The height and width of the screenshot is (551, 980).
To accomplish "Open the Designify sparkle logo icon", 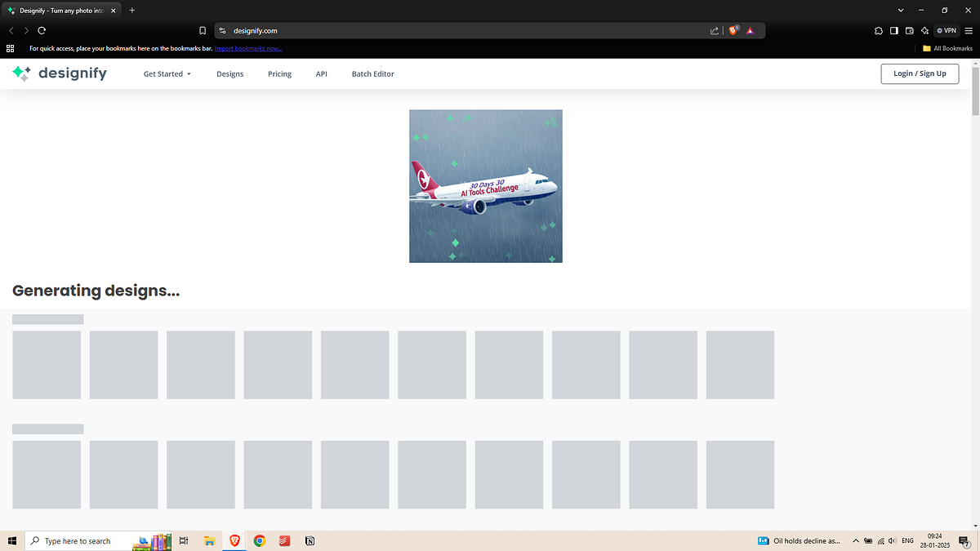I will pyautogui.click(x=20, y=73).
